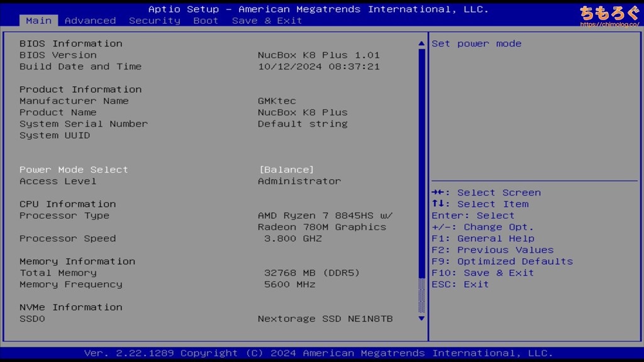Click the Ver. 2.22.1289 copyright footer

tap(319, 353)
